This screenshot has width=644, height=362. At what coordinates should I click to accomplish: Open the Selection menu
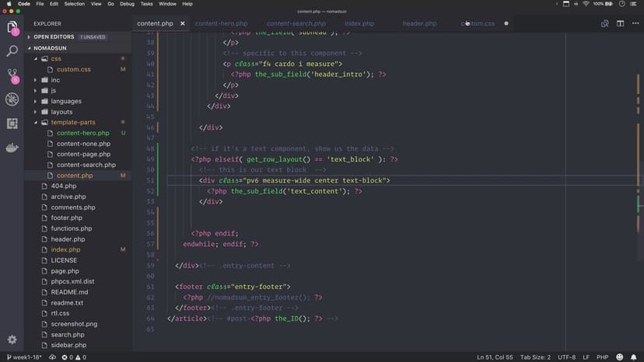75,4
